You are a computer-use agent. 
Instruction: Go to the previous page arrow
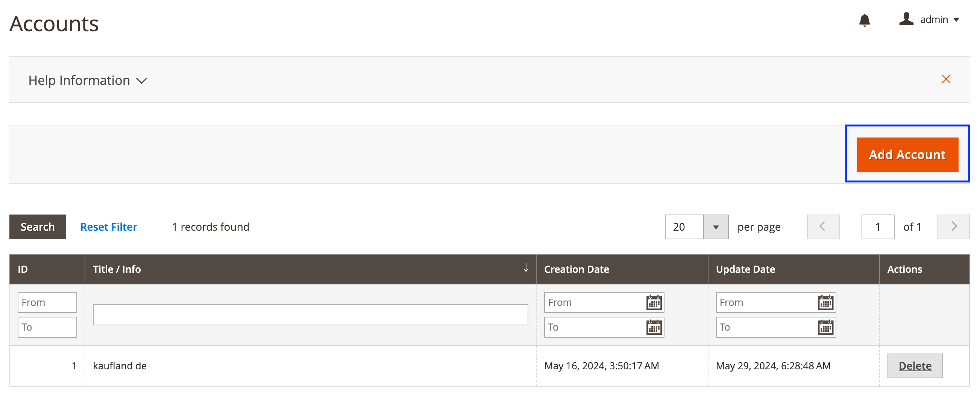[823, 227]
